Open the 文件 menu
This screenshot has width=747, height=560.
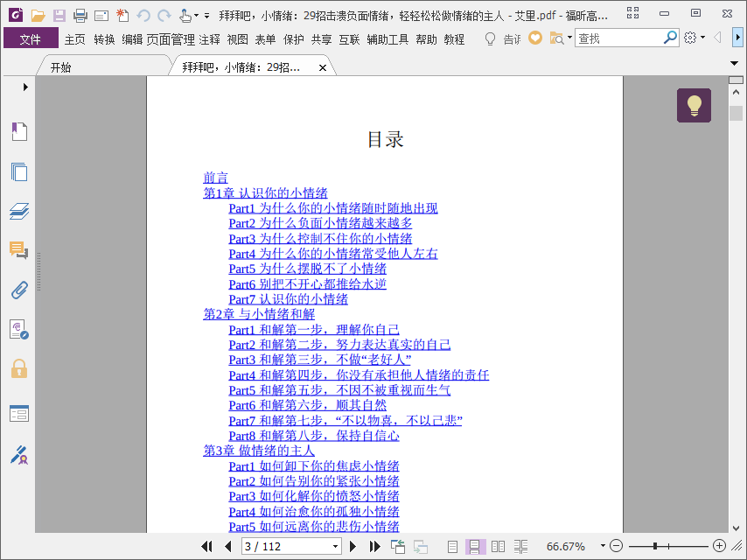tap(31, 38)
